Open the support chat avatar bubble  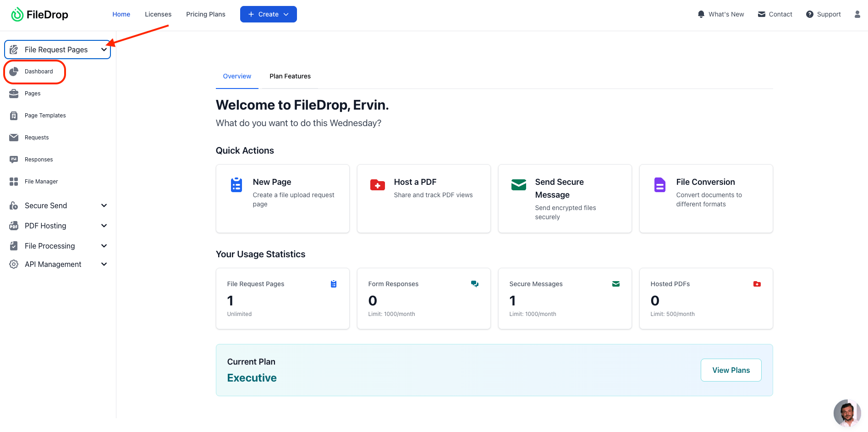pos(846,413)
